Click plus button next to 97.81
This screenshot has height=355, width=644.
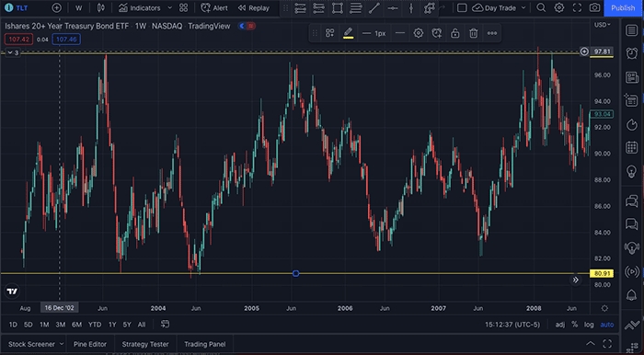pos(584,52)
